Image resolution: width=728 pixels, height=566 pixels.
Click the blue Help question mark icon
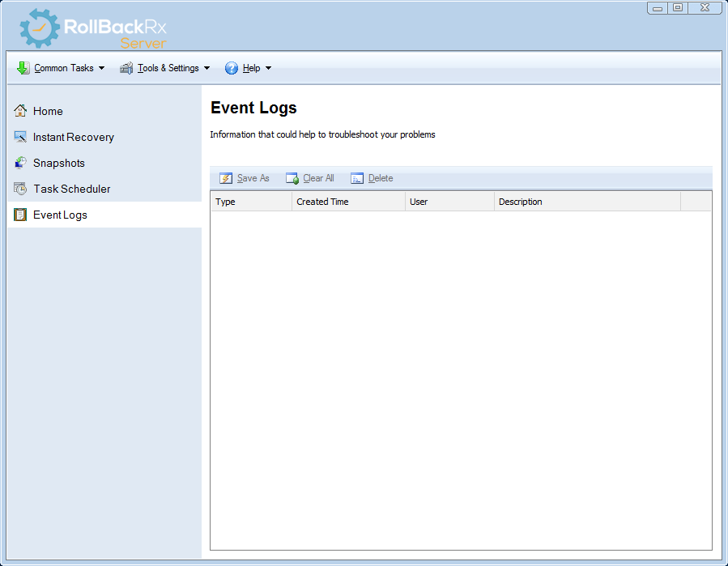(x=232, y=68)
